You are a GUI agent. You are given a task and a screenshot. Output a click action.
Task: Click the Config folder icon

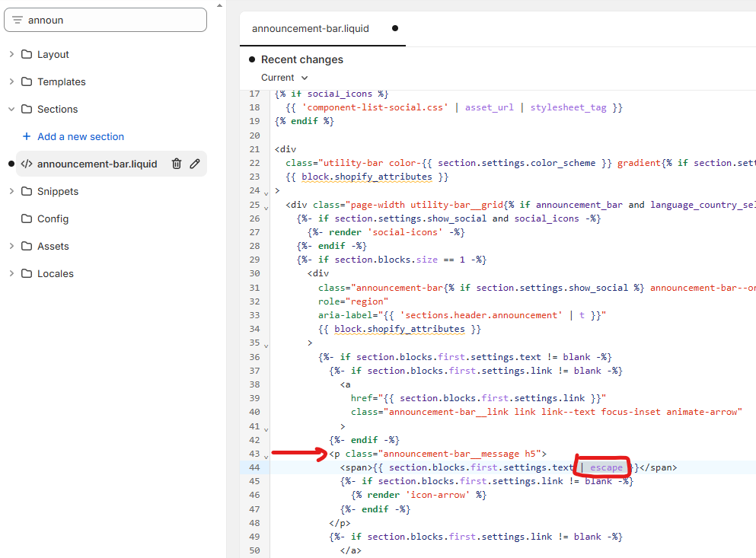(27, 218)
